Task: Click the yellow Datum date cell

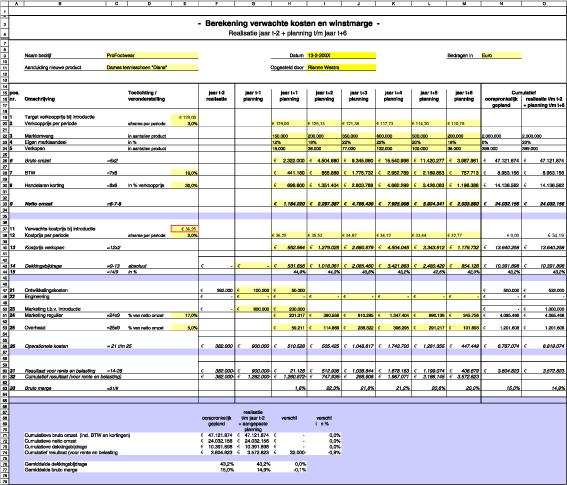Action: pos(341,55)
